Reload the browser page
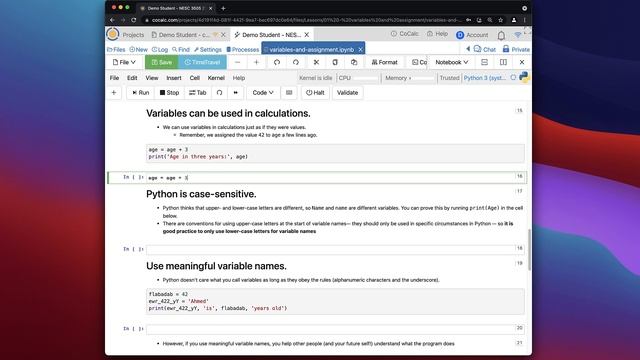 pos(133,20)
